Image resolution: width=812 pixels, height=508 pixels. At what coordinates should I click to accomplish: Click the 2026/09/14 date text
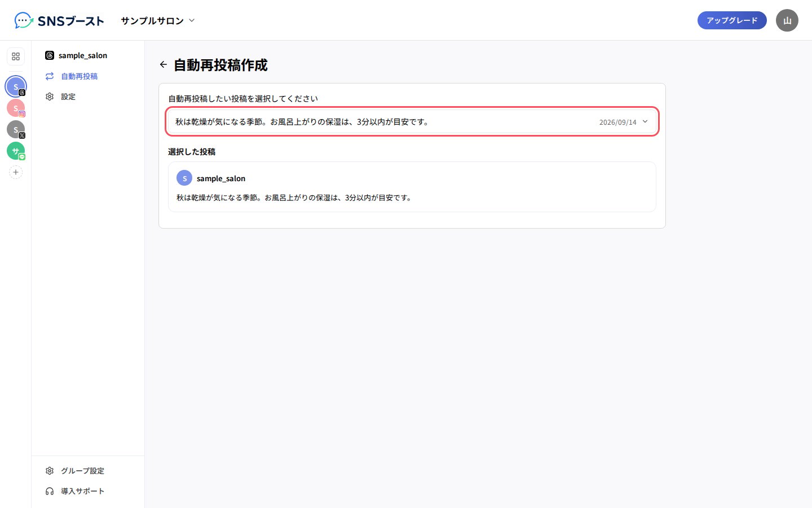tap(617, 122)
